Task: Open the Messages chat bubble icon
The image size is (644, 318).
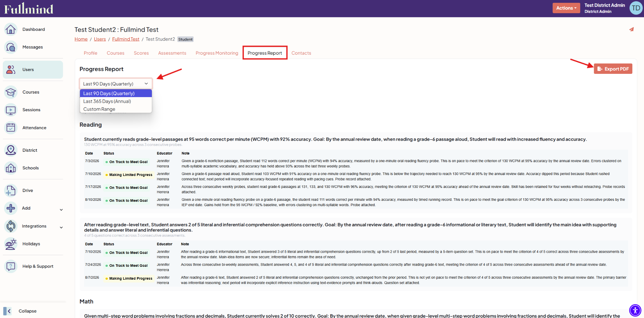Action: click(11, 47)
